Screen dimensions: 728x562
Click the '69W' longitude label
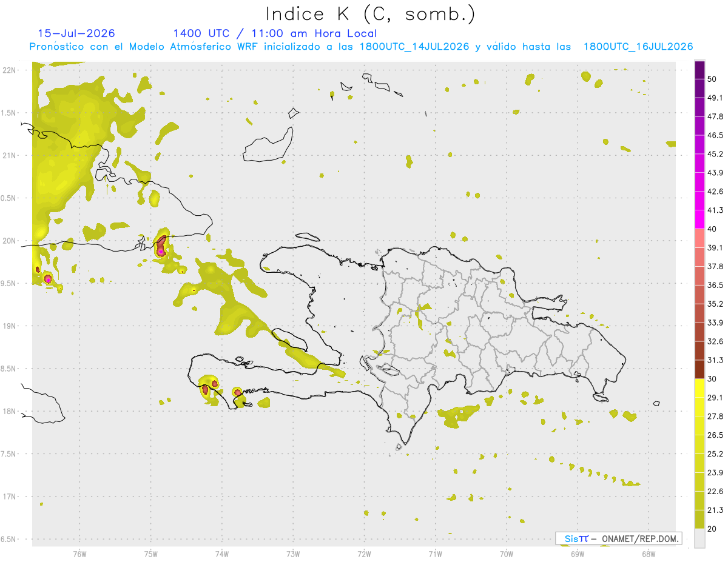point(578,554)
